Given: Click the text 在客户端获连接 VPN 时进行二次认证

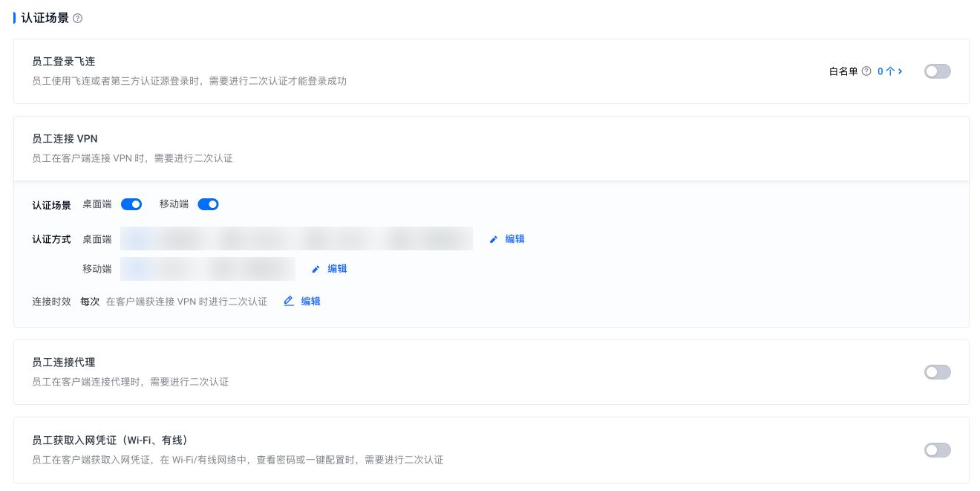Looking at the screenshot, I should (x=186, y=302).
